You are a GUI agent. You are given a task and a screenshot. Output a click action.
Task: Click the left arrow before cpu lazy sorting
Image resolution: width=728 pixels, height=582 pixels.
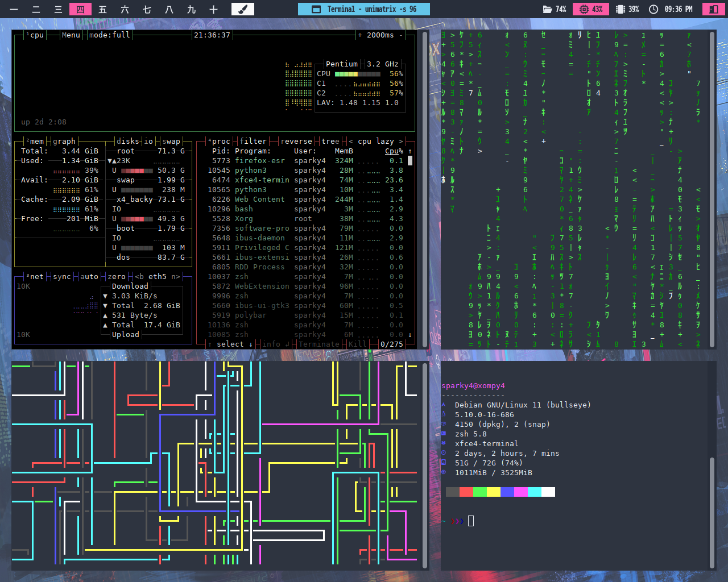(x=351, y=142)
